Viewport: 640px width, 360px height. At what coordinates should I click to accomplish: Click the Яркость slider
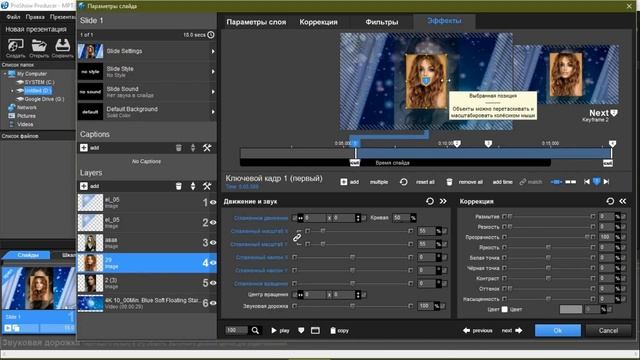548,247
